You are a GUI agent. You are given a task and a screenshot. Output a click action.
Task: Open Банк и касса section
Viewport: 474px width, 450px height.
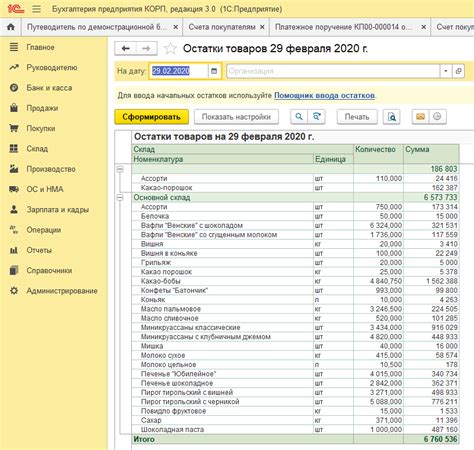tap(49, 88)
